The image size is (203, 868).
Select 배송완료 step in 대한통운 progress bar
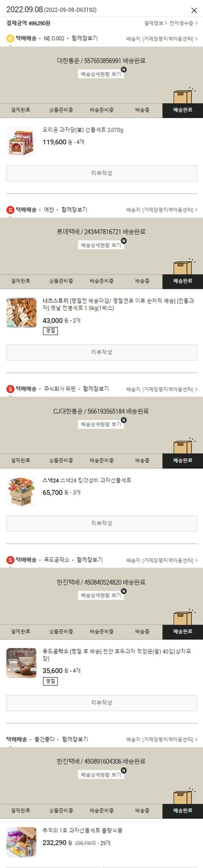183,110
